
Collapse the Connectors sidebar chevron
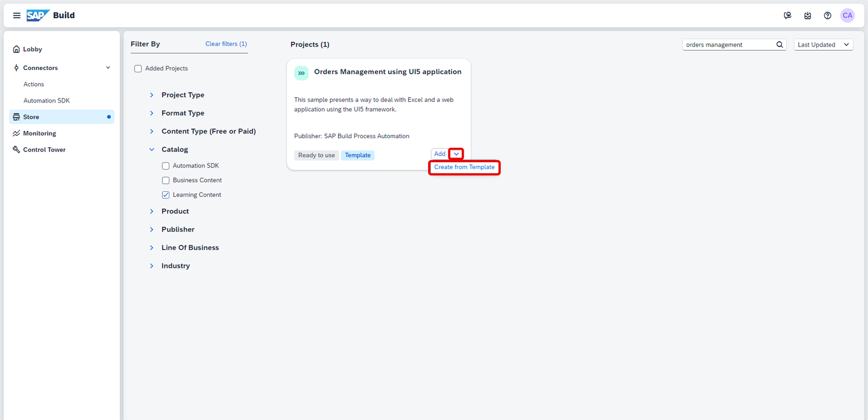click(x=108, y=68)
